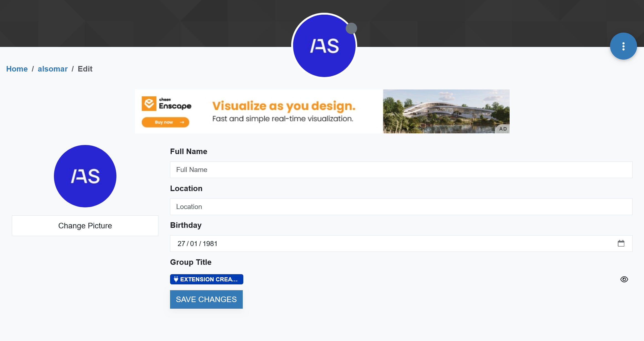
Task: Click the top AS profile avatar
Action: (324, 46)
